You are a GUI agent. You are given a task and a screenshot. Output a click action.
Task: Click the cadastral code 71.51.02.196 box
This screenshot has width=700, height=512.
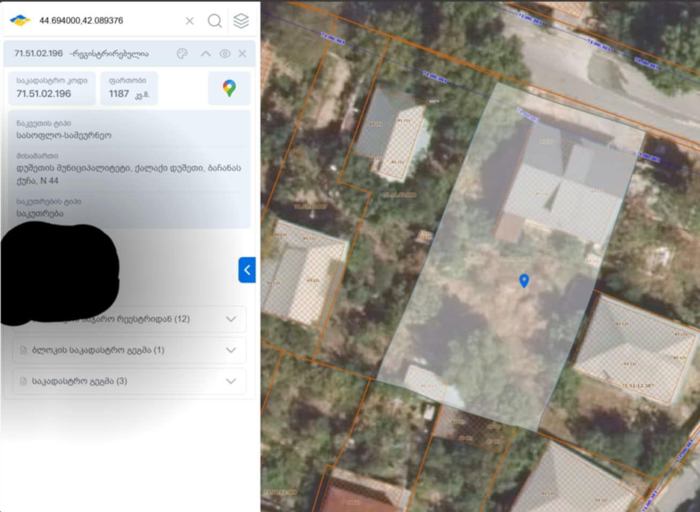(x=52, y=89)
